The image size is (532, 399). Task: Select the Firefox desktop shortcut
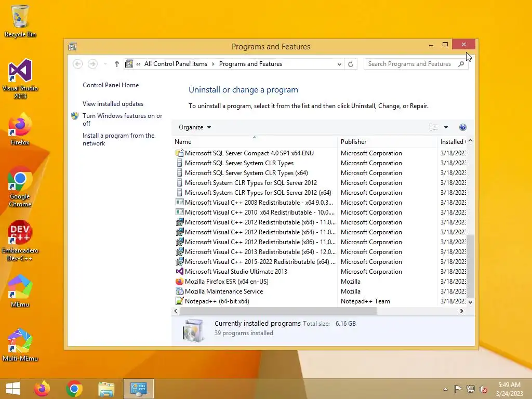click(x=20, y=129)
